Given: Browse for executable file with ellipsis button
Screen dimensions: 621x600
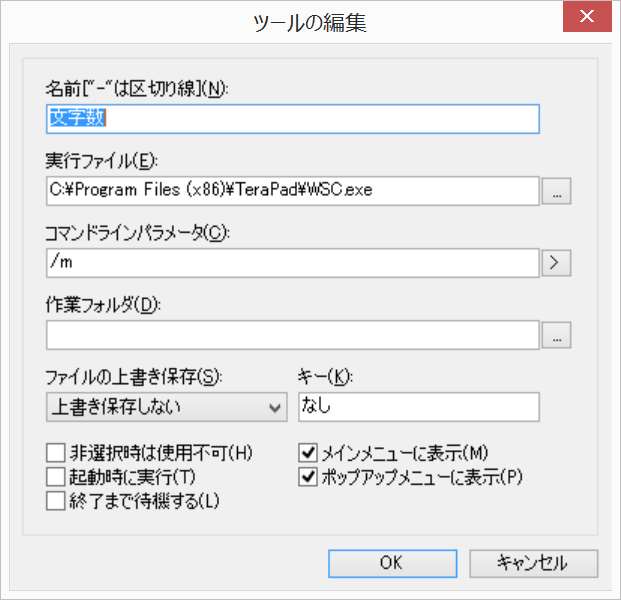Looking at the screenshot, I should click(556, 191).
